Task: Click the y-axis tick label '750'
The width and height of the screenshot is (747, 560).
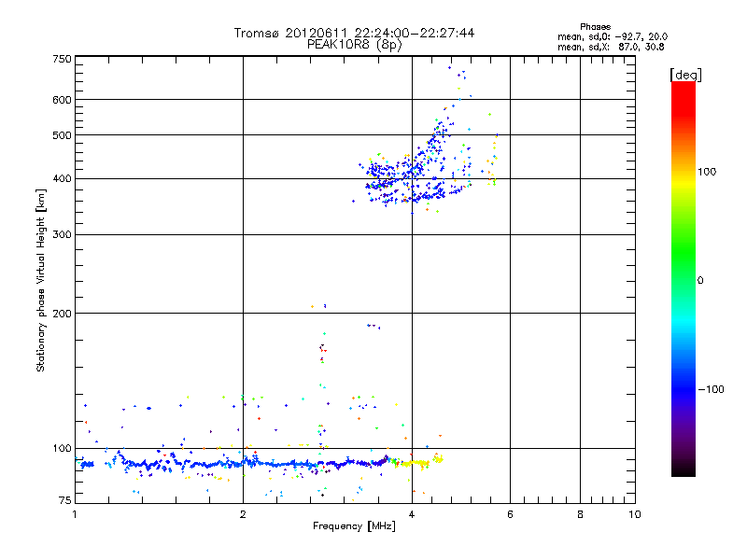Action: 62,59
